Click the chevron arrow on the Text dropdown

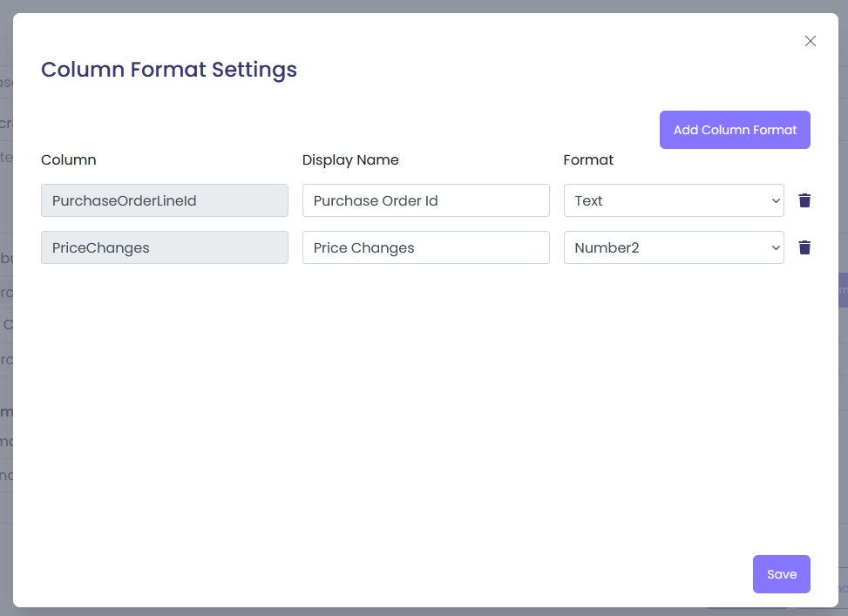click(x=776, y=200)
